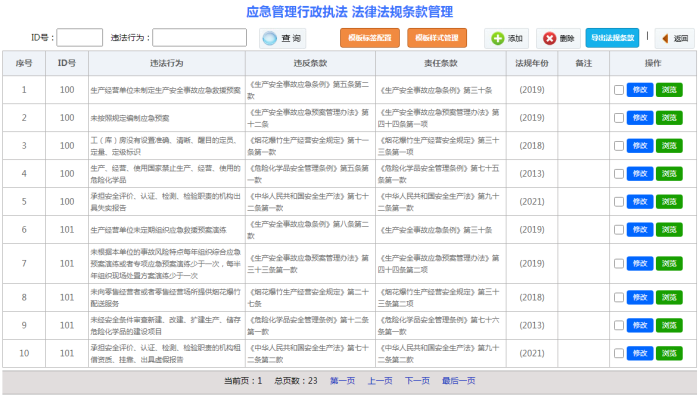Click 浏览 view button in row 3

[669, 146]
